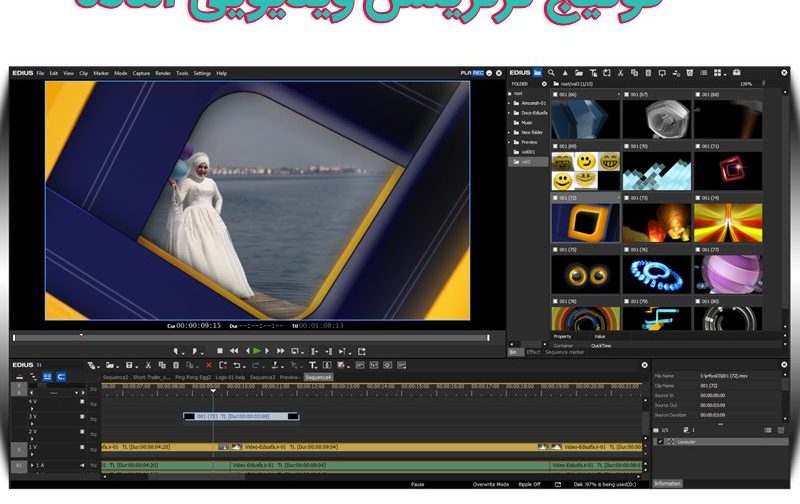Click the Cut scissors icon in bin toolbar

click(620, 73)
